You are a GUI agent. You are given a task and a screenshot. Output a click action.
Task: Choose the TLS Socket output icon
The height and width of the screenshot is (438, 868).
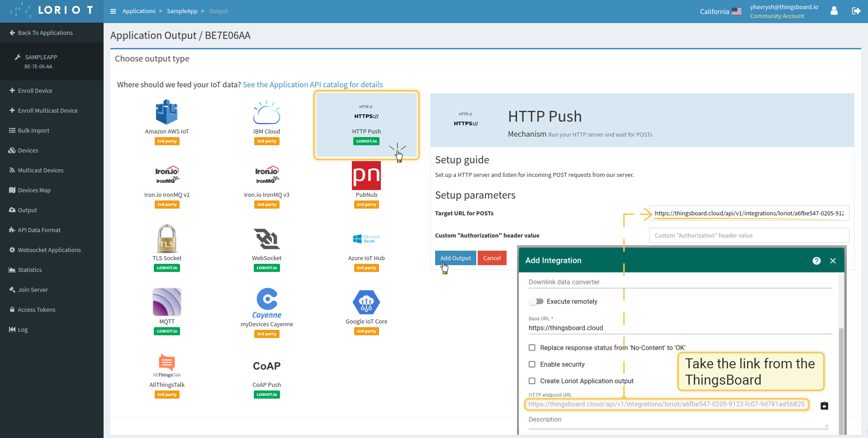(x=166, y=238)
